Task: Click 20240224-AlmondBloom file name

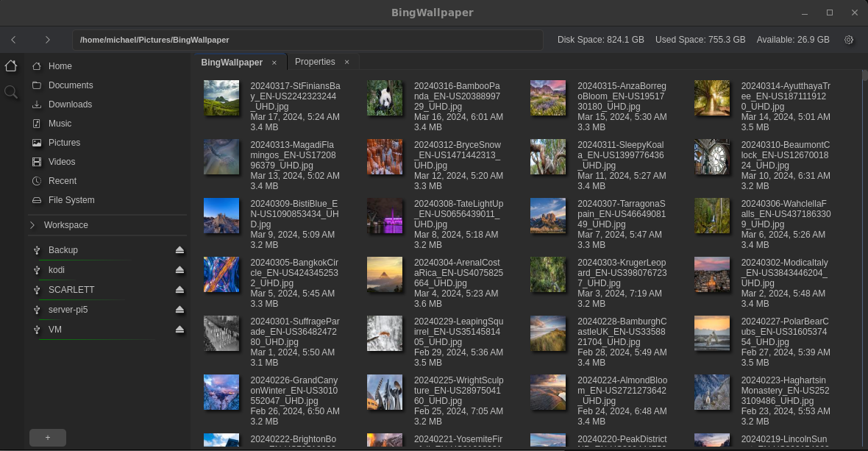Action: pos(623,391)
